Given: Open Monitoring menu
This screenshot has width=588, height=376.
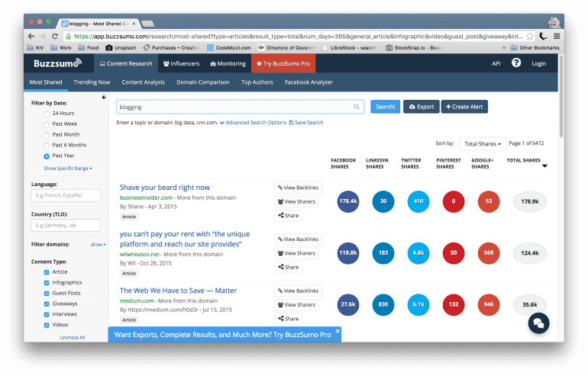Looking at the screenshot, I should click(x=228, y=63).
